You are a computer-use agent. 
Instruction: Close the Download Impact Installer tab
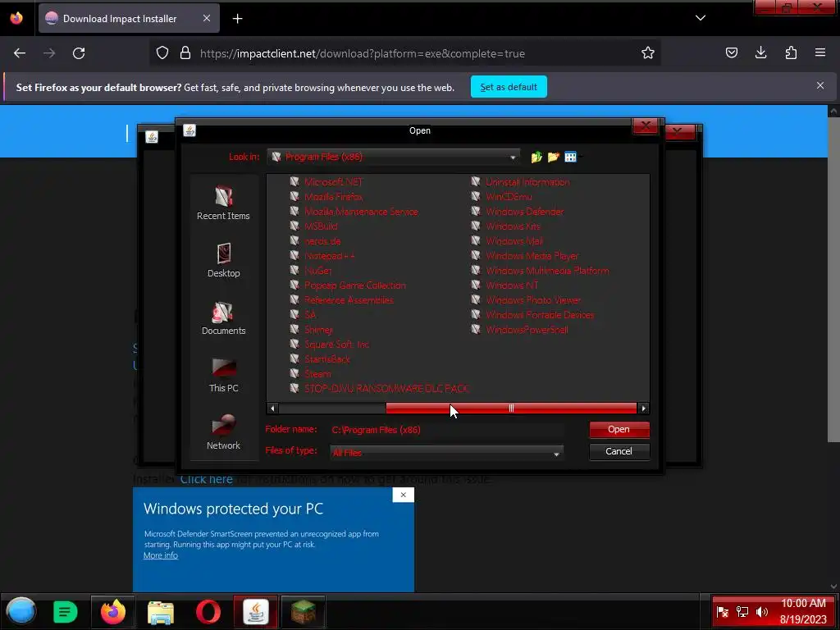(x=207, y=18)
